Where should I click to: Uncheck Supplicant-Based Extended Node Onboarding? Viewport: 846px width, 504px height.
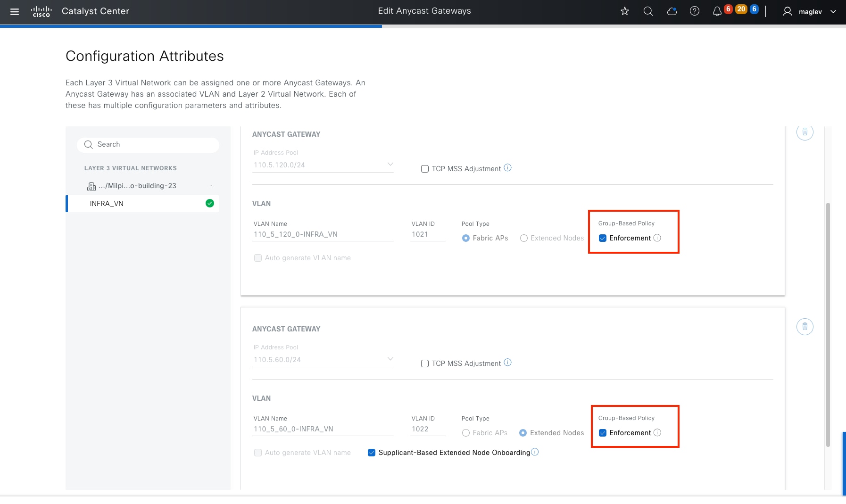[372, 453]
